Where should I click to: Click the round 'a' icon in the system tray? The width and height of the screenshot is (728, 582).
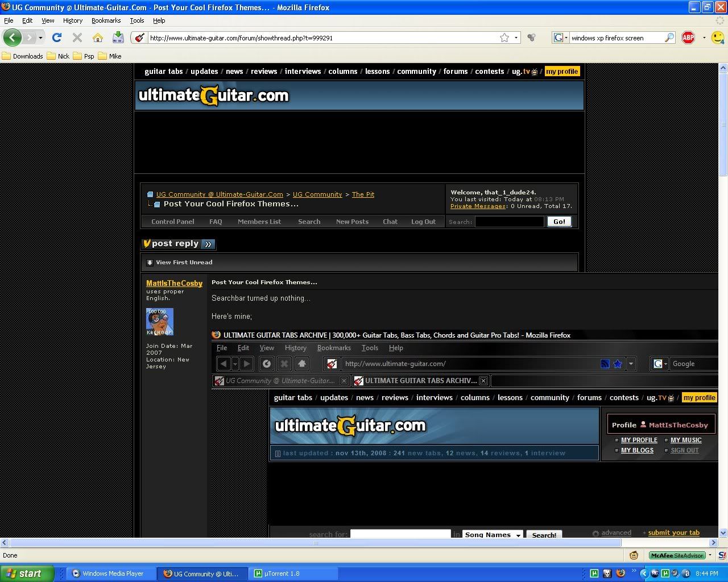point(686,573)
